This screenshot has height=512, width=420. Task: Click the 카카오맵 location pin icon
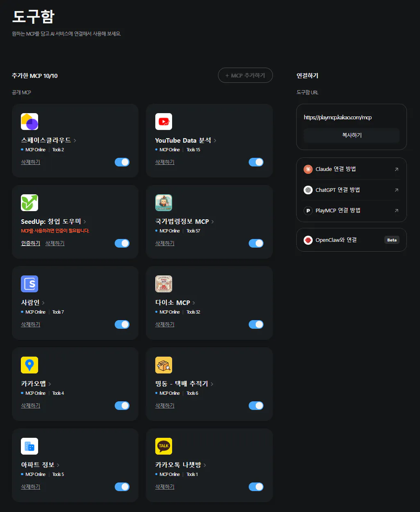pos(30,365)
